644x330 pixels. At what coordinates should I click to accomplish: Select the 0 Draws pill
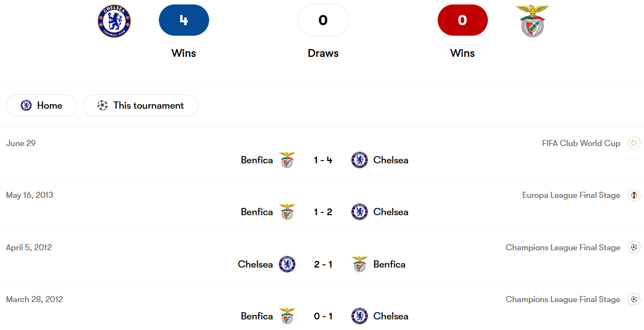323,20
